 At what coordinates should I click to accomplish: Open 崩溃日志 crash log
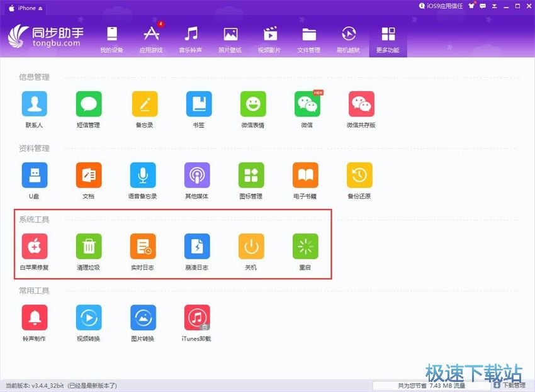point(197,246)
